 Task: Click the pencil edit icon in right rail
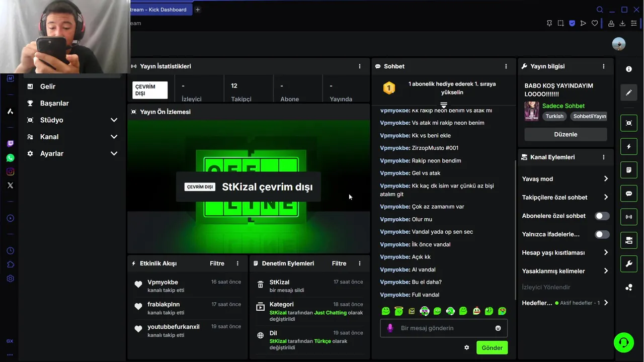click(629, 93)
